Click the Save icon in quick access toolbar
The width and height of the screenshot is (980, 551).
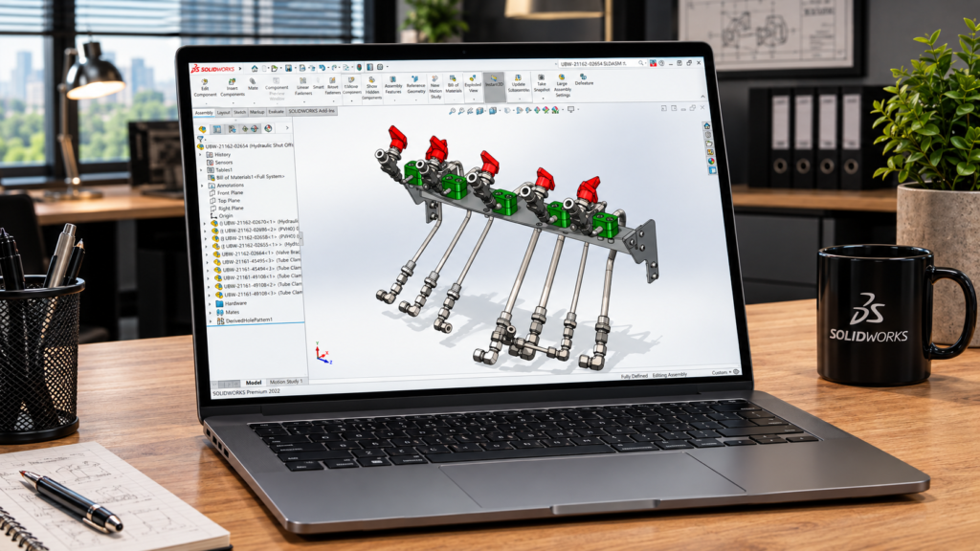pyautogui.click(x=289, y=68)
